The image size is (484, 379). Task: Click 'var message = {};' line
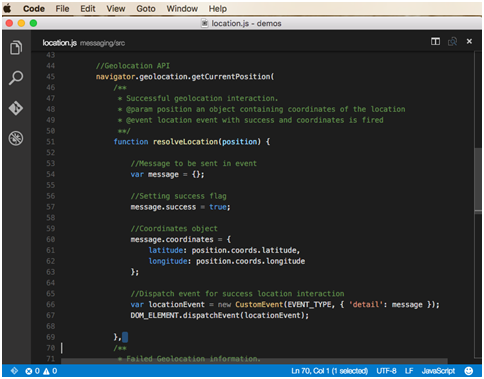point(167,174)
